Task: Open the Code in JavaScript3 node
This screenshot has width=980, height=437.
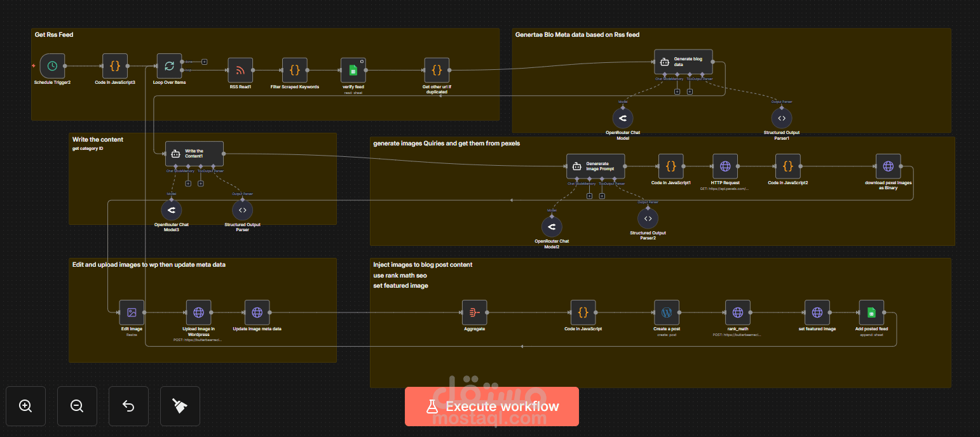Action: [x=115, y=65]
